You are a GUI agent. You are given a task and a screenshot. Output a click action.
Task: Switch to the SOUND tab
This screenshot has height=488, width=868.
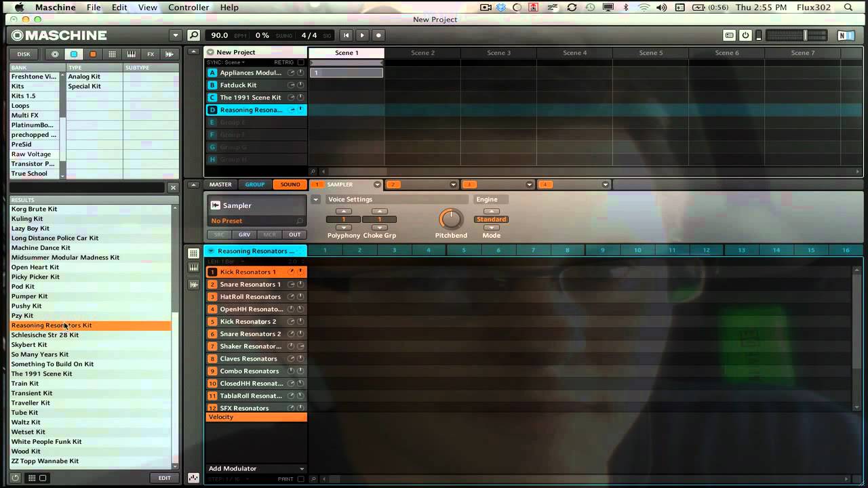pos(290,184)
